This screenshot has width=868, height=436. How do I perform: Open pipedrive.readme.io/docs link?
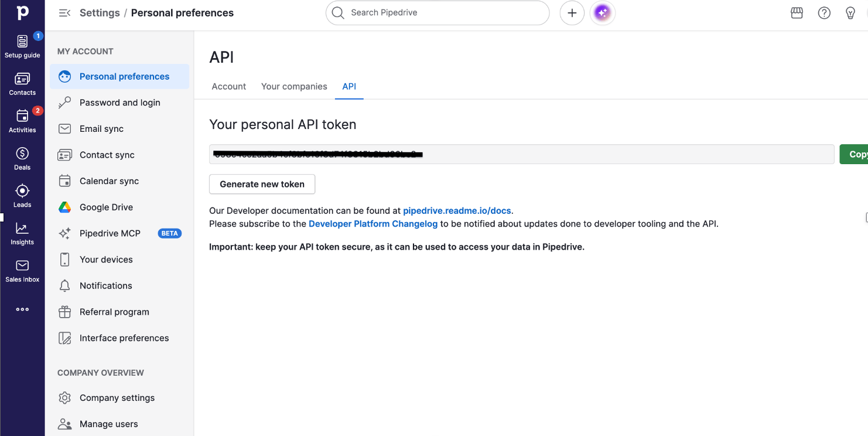[x=457, y=210]
